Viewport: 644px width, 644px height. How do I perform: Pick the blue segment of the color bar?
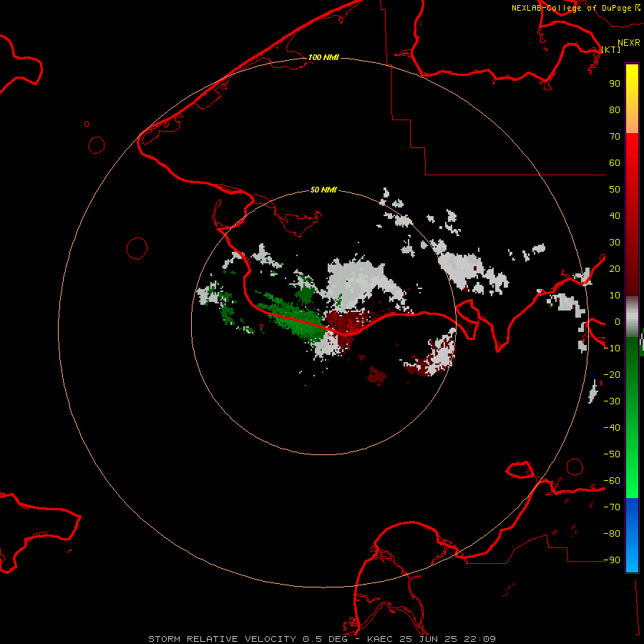(632, 535)
